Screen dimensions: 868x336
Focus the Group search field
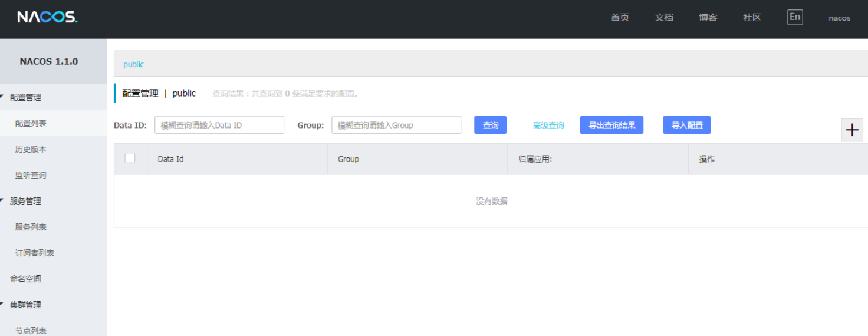coord(396,125)
